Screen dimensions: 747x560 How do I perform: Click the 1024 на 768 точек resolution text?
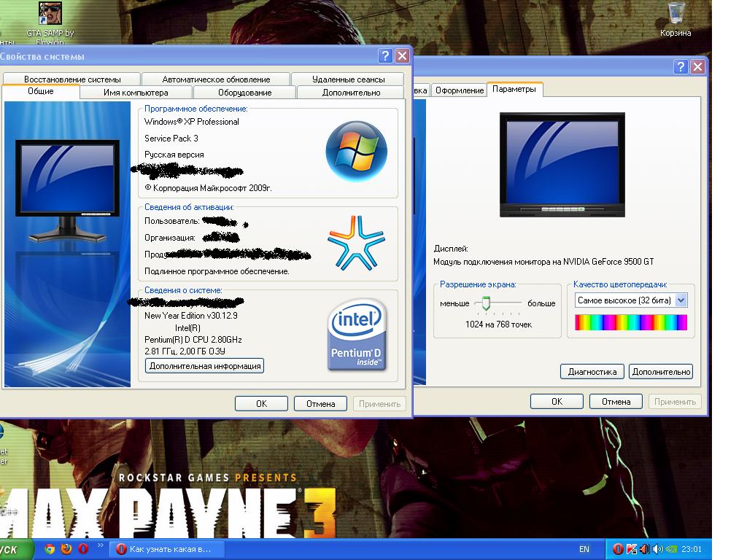[x=498, y=324]
